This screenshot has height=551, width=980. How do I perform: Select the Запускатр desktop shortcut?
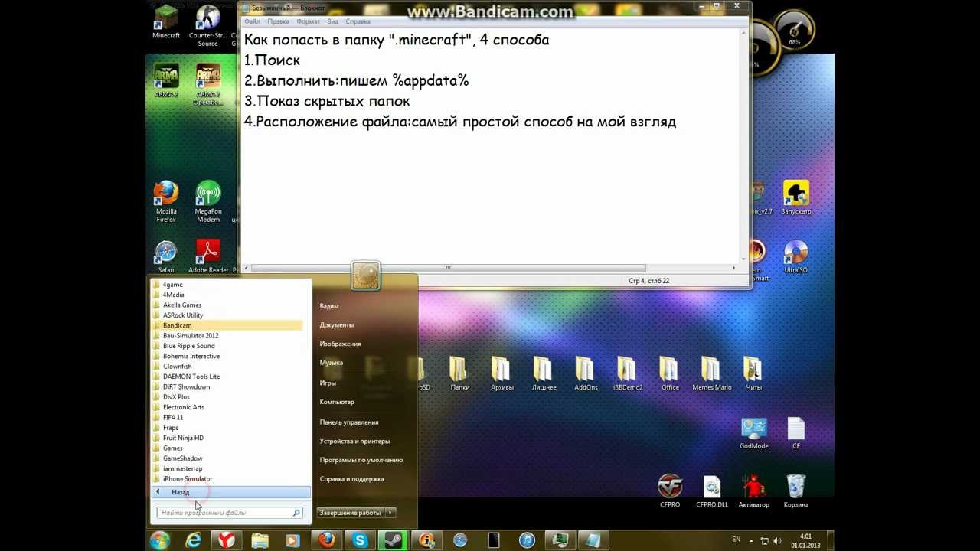796,197
